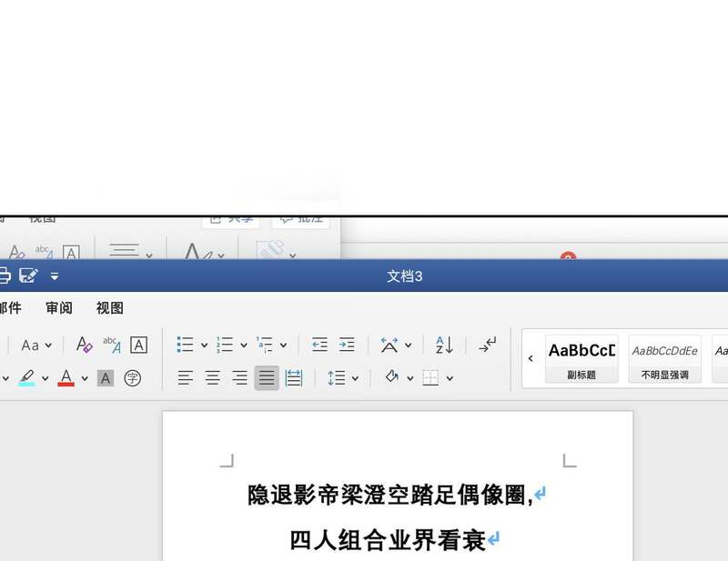728x561 pixels.
Task: Apply character border to text
Action: 138,345
